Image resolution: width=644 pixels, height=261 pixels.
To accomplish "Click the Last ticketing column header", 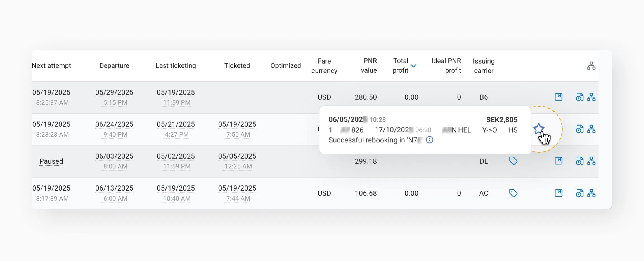I will 176,66.
